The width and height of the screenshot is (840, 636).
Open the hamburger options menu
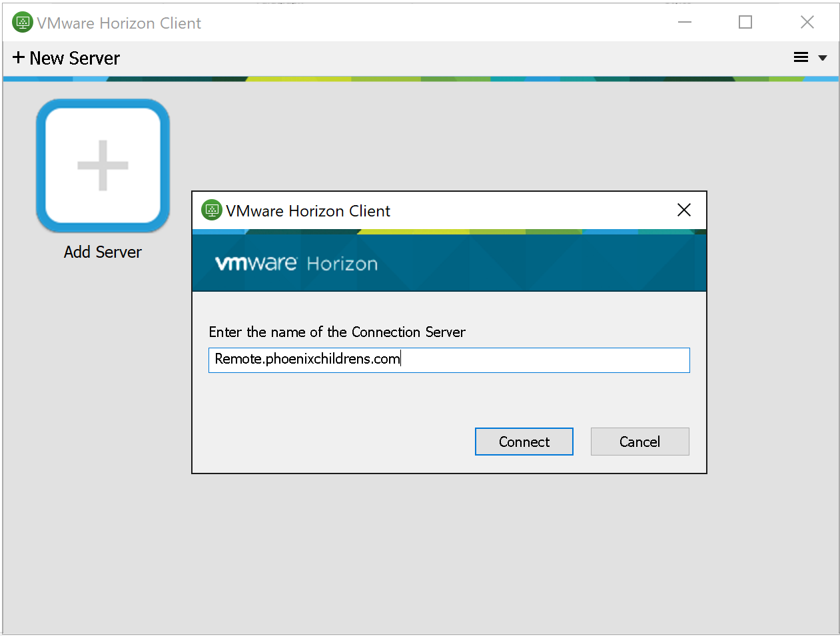[x=801, y=58]
